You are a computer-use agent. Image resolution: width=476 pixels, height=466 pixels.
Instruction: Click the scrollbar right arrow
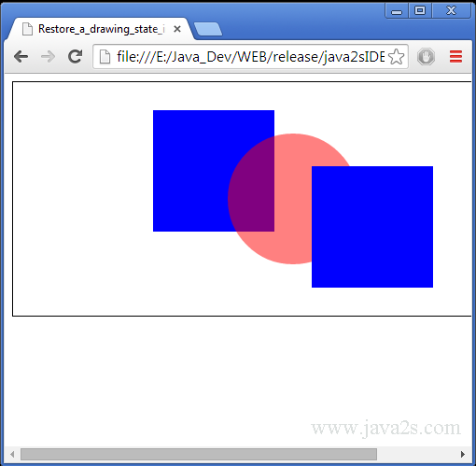(x=463, y=454)
